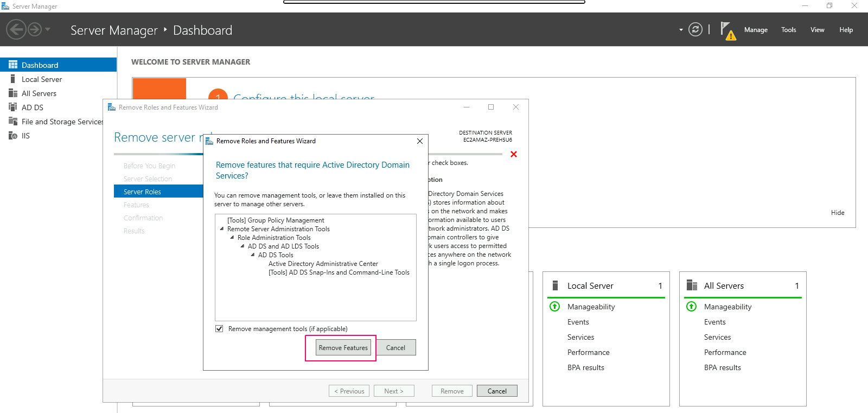Select "[Tools] Group Policy Management" in the list
868x413 pixels.
click(x=276, y=220)
